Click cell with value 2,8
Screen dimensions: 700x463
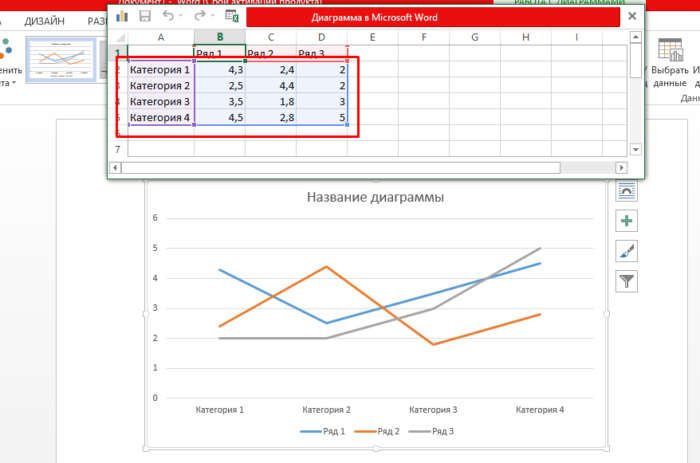point(271,117)
